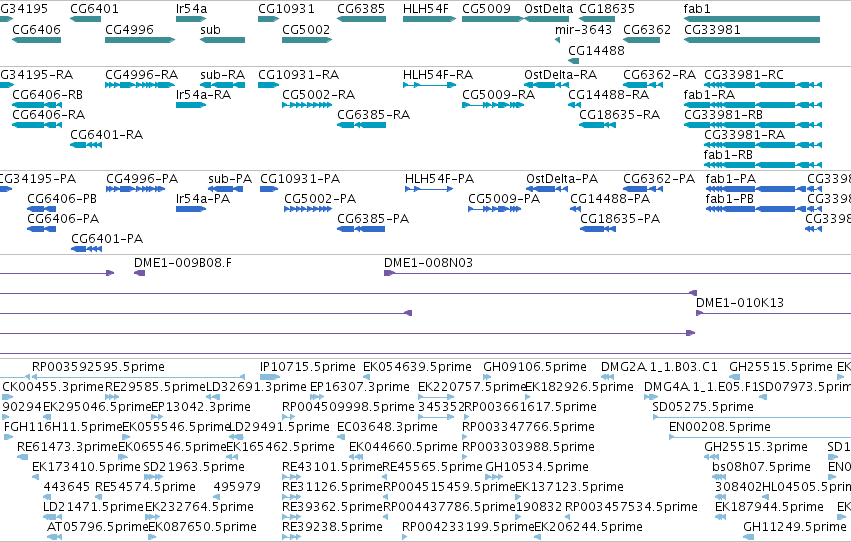Select the fab1-RA transcript label
The image size is (851, 542).
point(709,95)
